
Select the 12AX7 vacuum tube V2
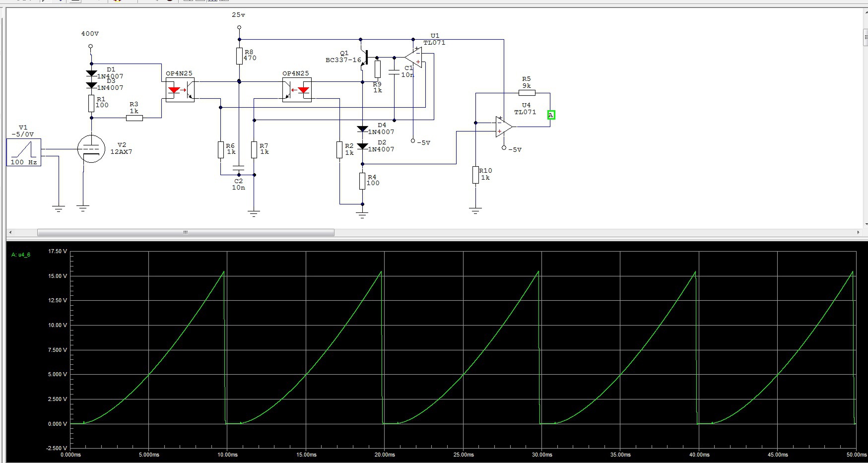(x=91, y=149)
